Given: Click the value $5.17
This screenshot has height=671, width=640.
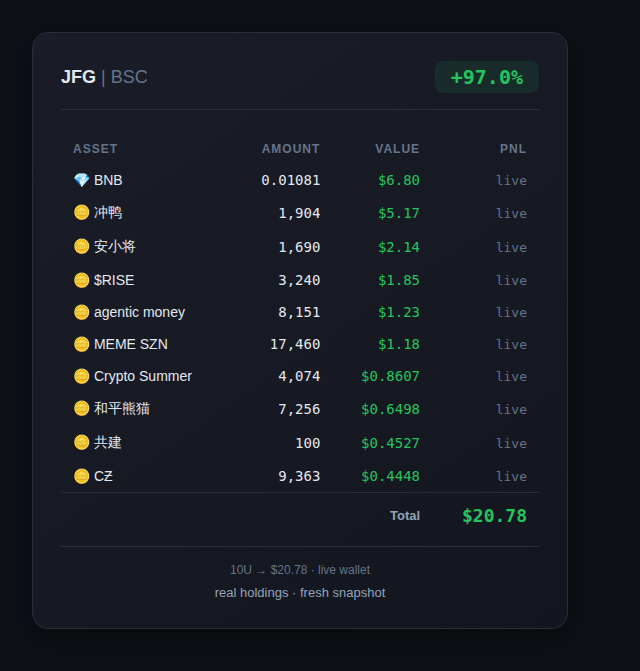Looking at the screenshot, I should pyautogui.click(x=399, y=213).
